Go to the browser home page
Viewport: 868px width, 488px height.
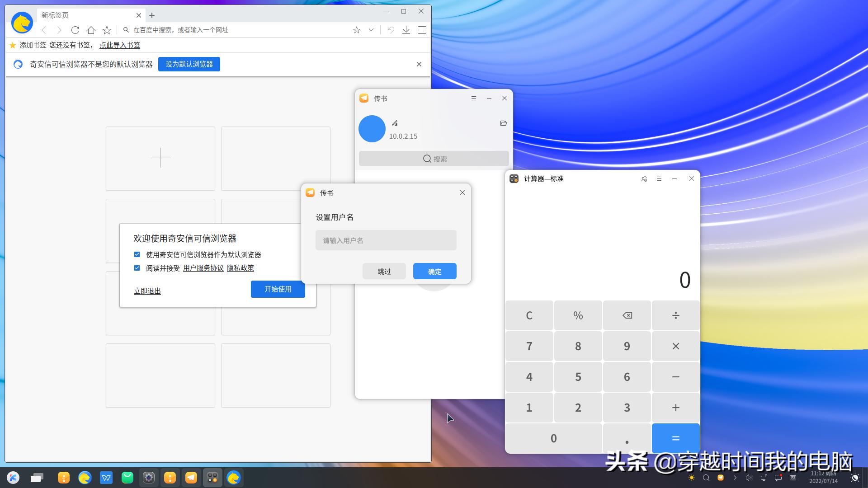(91, 30)
